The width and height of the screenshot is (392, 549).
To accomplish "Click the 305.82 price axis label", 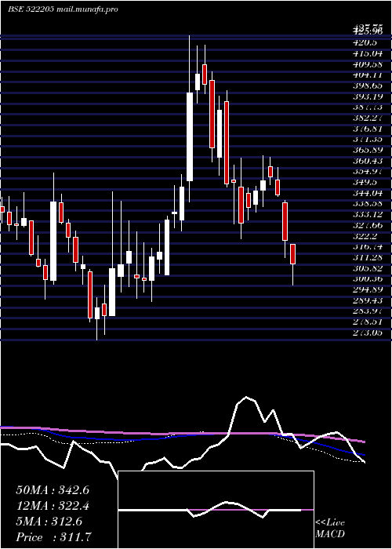I will pos(368,268).
